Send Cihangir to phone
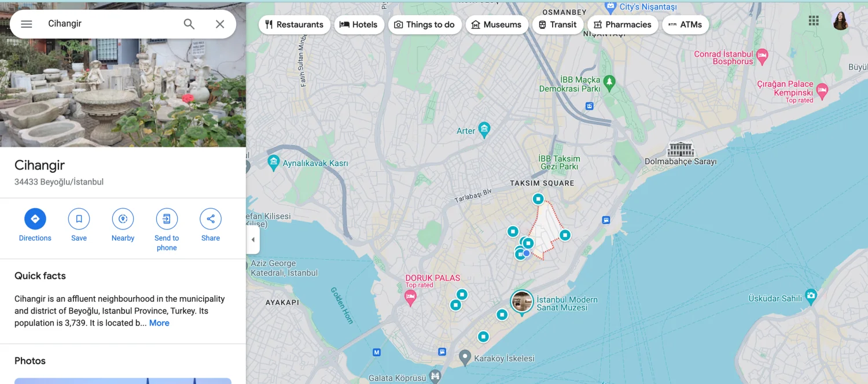The width and height of the screenshot is (868, 384). [x=167, y=230]
